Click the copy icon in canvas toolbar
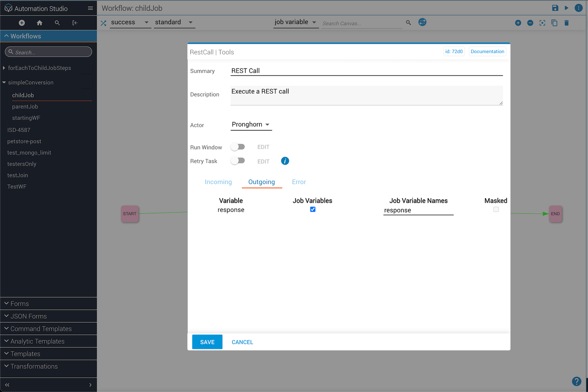588x392 pixels. click(x=554, y=23)
